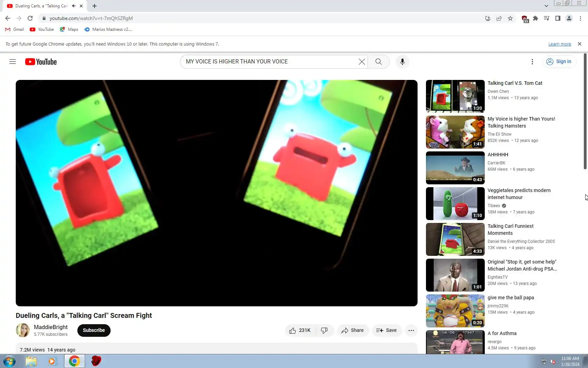The height and width of the screenshot is (368, 588).
Task: Visit Tibees channel from suggestion
Action: [x=494, y=206]
